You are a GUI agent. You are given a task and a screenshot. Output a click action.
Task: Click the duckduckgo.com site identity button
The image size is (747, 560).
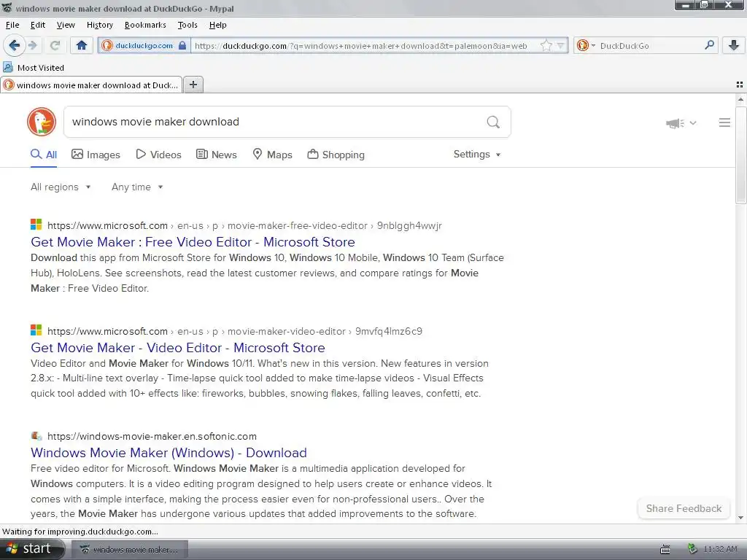[144, 46]
